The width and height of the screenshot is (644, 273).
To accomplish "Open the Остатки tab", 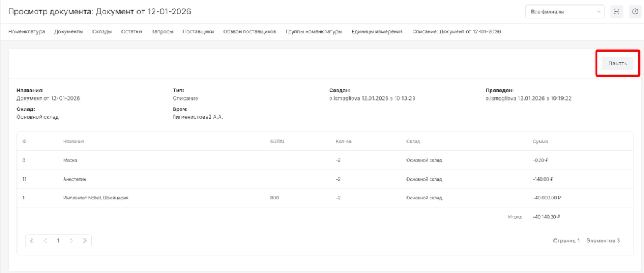I will tap(131, 31).
